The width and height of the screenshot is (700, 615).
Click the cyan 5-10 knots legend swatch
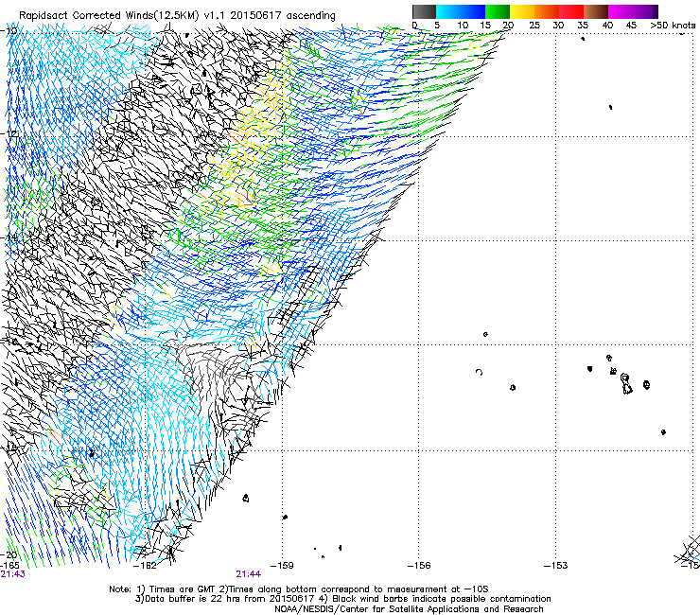pyautogui.click(x=448, y=11)
